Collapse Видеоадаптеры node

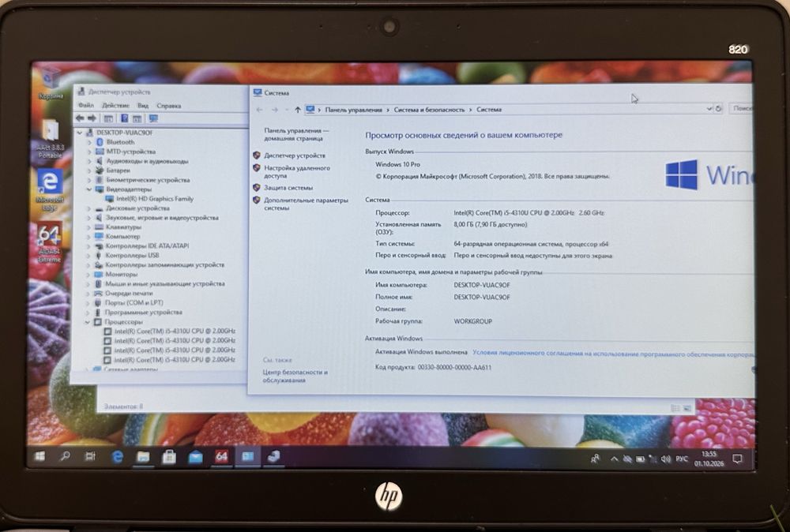pos(89,189)
